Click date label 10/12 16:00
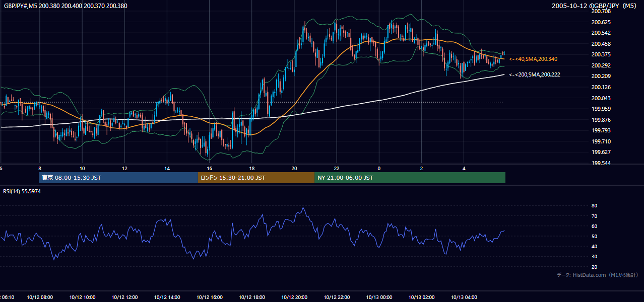The width and height of the screenshot is (644, 302). 209,297
